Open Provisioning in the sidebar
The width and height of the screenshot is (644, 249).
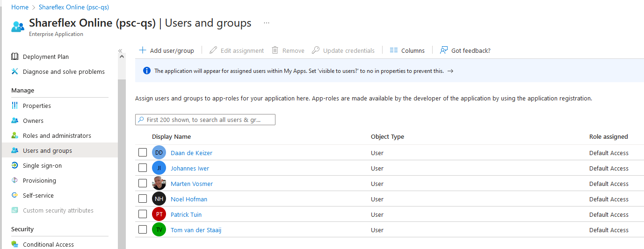39,180
